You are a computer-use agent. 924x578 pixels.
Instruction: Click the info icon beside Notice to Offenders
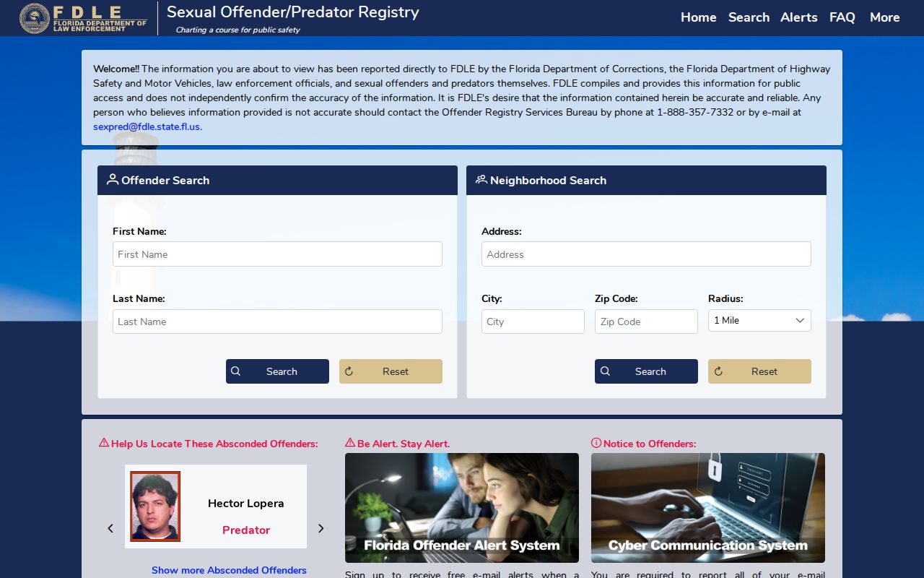coord(596,443)
